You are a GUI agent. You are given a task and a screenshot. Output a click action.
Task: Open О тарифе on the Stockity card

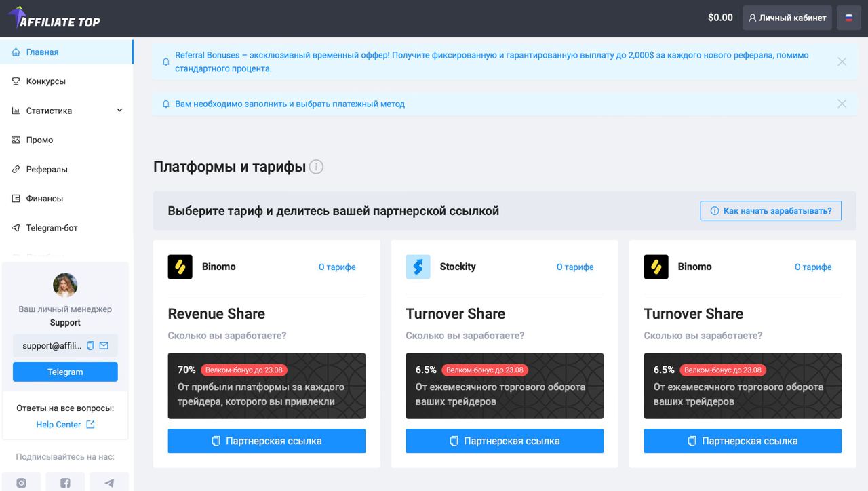click(575, 267)
